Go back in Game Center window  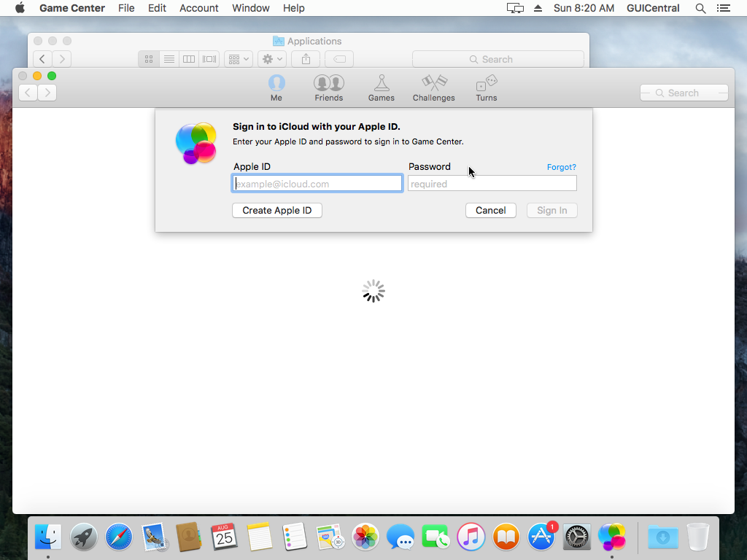click(x=28, y=93)
